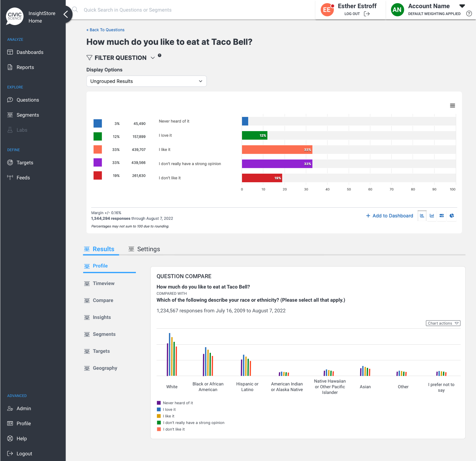This screenshot has height=461, width=476.
Task: Click the 19% red bar in chart
Action: coord(262,178)
